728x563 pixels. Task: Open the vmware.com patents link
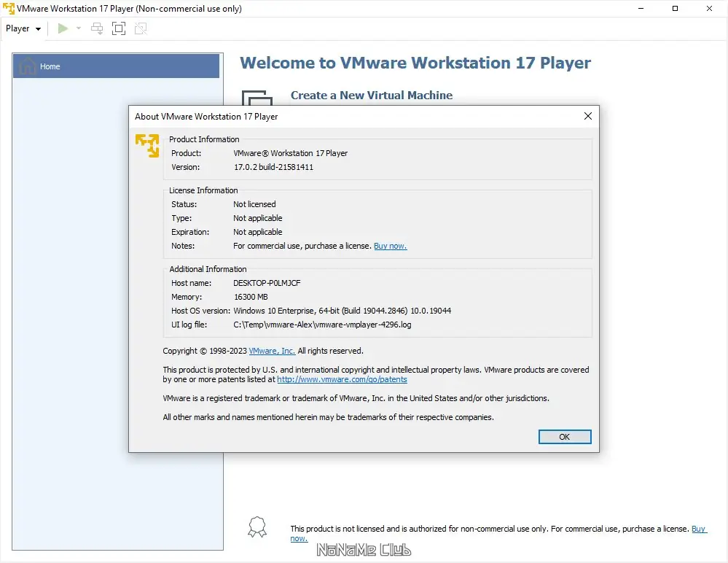tap(343, 379)
